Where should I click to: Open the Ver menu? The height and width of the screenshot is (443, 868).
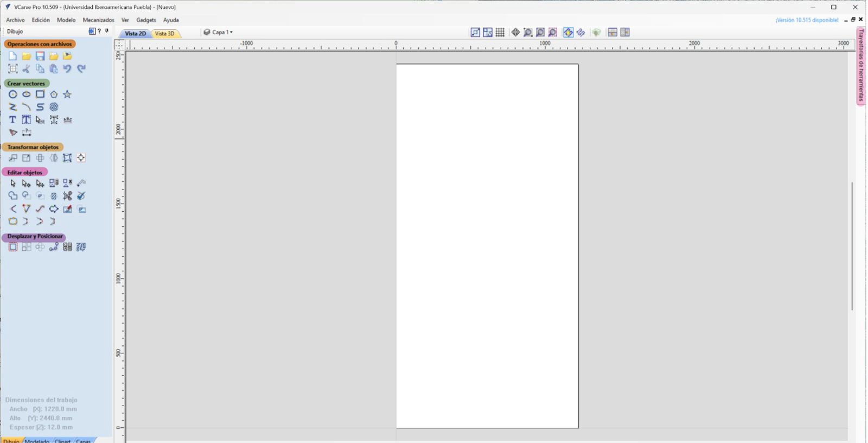125,20
